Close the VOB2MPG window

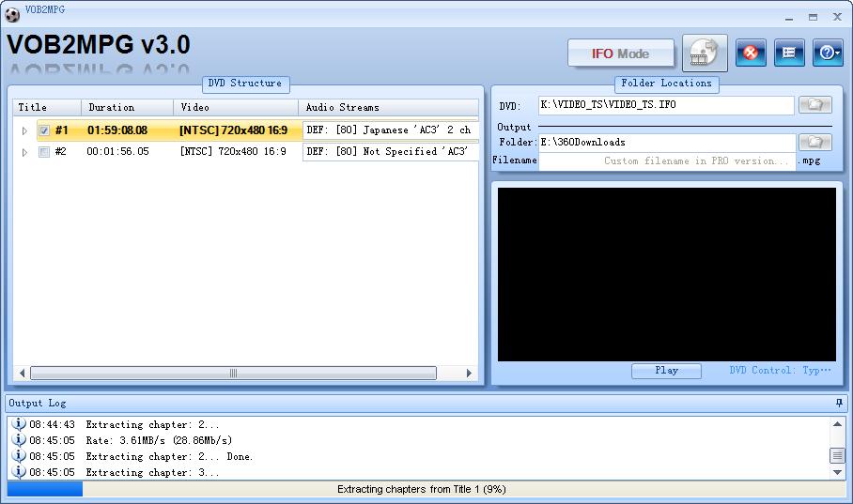coord(837,18)
